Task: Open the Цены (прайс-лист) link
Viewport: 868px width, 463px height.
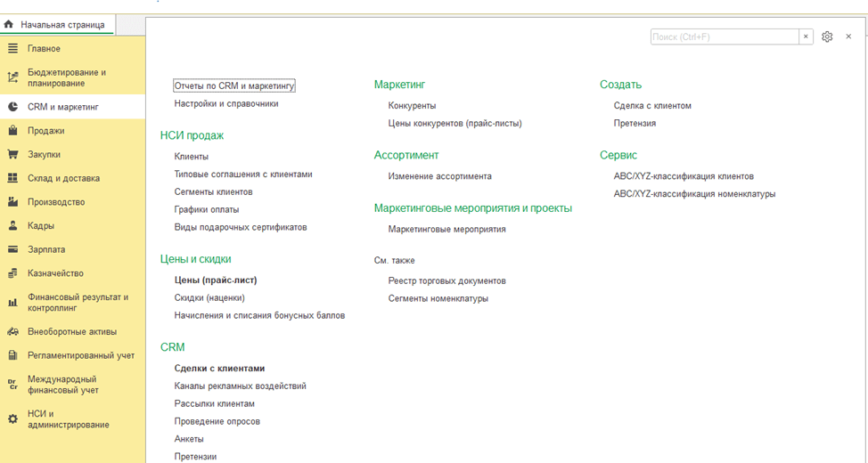Action: click(215, 280)
